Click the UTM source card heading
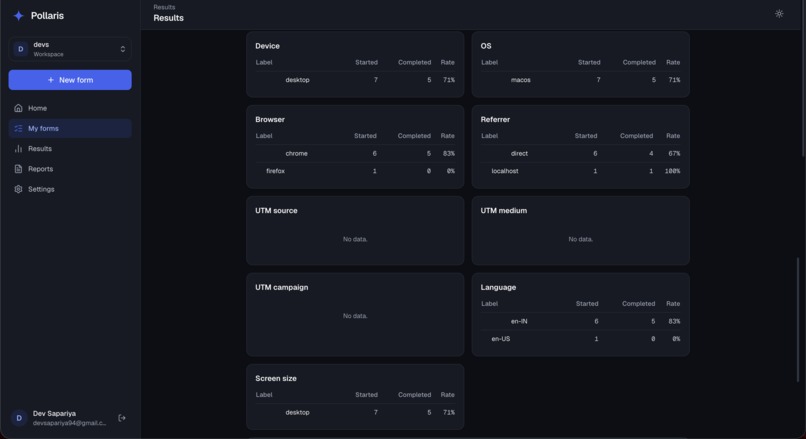The width and height of the screenshot is (806, 439). 276,210
